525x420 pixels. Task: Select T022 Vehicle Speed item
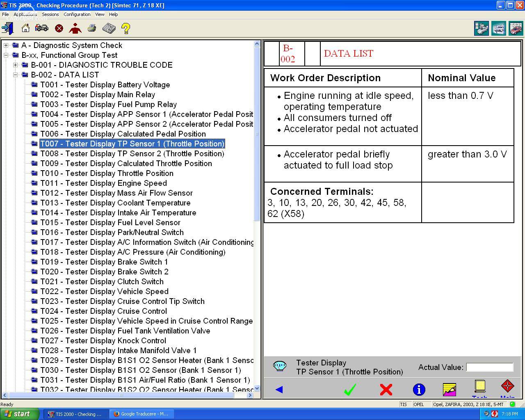click(104, 291)
